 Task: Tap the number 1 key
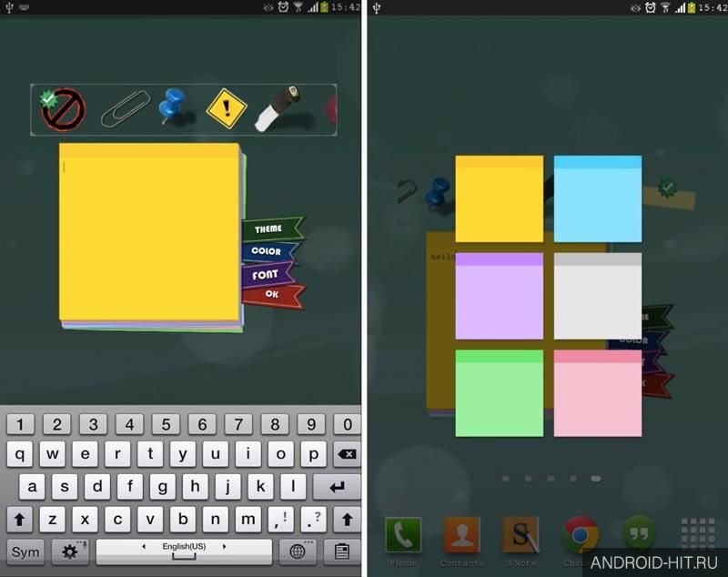pyautogui.click(x=20, y=424)
